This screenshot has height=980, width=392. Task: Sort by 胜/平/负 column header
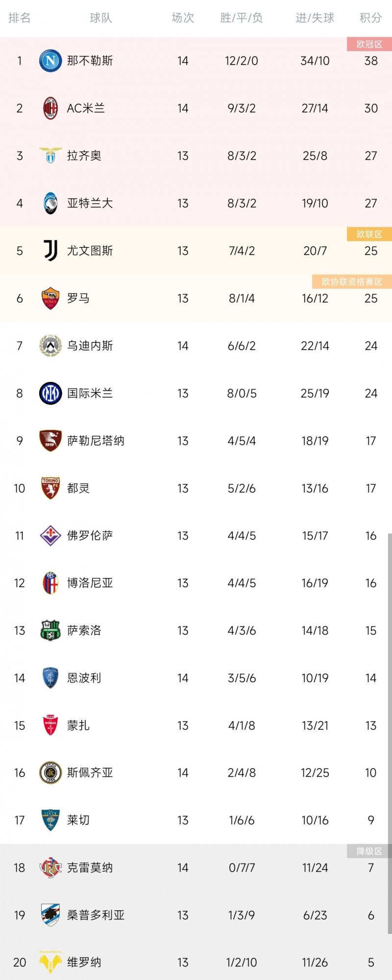point(242,18)
